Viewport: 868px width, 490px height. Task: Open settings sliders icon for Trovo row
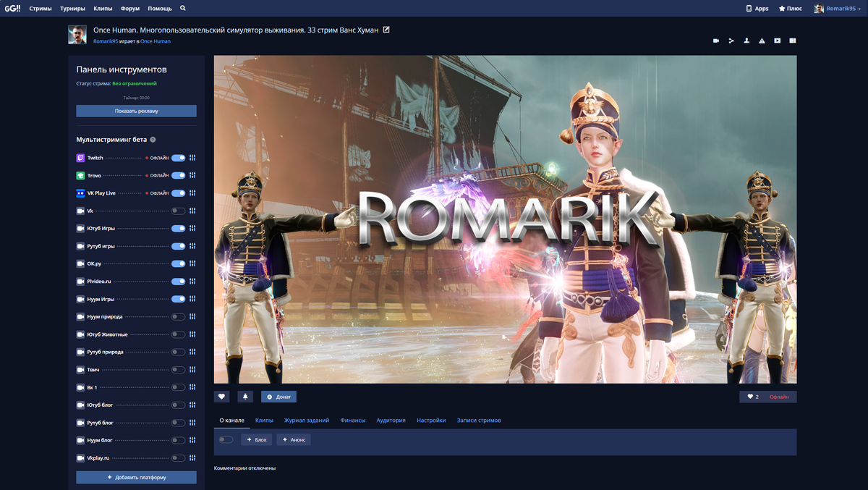192,175
